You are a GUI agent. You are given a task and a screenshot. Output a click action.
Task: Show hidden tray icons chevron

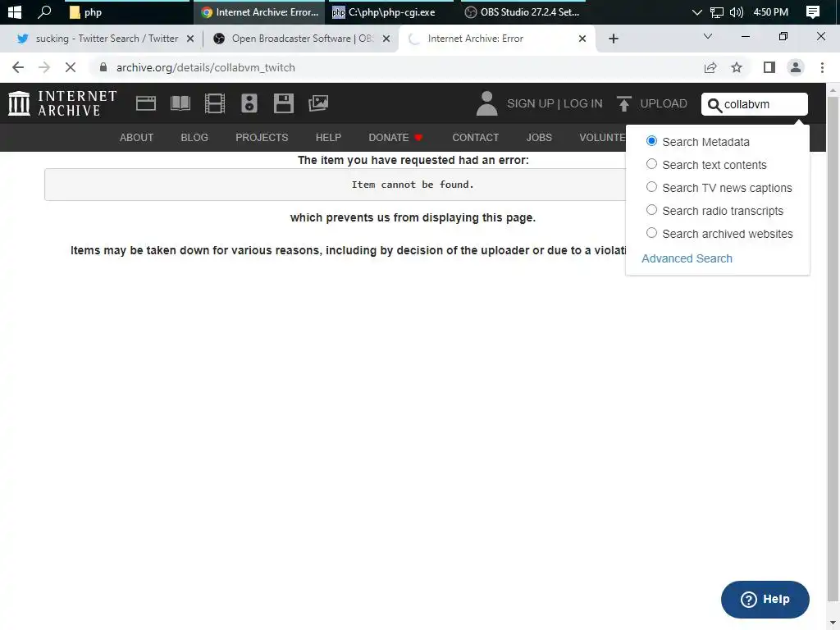tap(696, 11)
